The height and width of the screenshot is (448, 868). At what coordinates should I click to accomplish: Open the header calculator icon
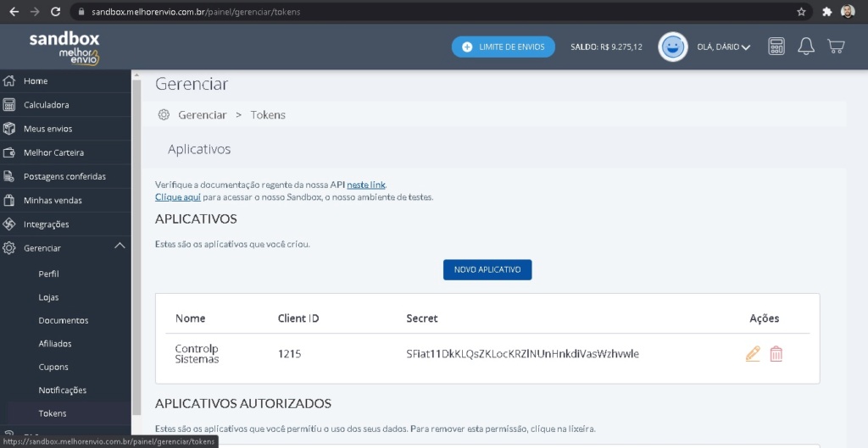776,47
